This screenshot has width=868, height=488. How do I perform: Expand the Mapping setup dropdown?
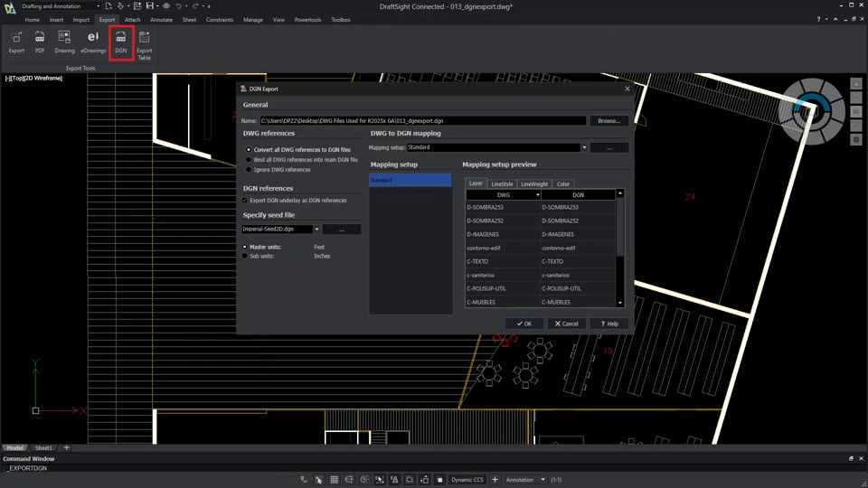[584, 147]
